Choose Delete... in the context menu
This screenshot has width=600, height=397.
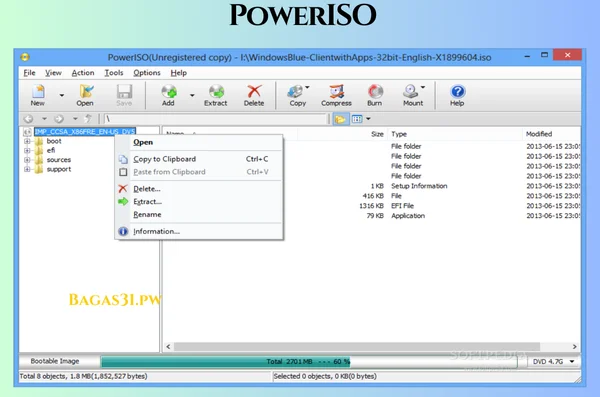tap(199, 189)
